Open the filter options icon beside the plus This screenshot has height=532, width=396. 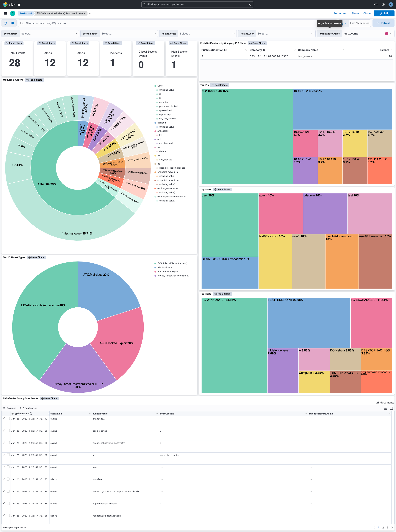point(5,23)
